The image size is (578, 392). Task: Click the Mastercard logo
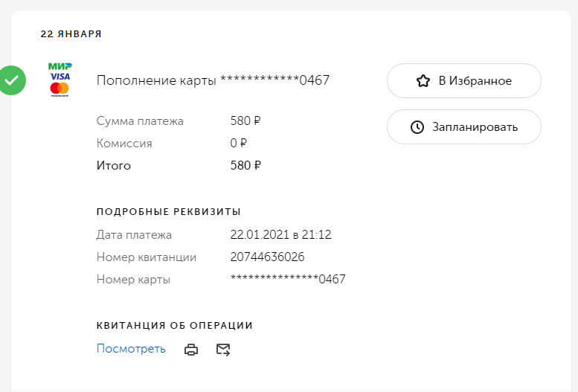click(x=60, y=89)
